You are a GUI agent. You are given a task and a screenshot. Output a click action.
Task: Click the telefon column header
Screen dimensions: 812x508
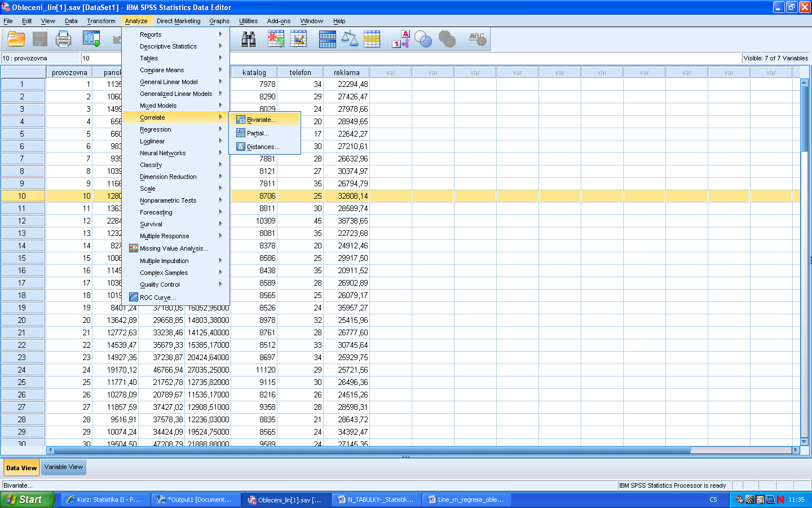point(301,72)
